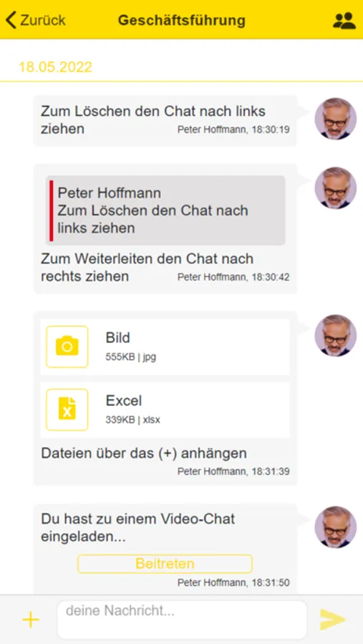Open the Bild 555KB jpg entry

coord(165,346)
